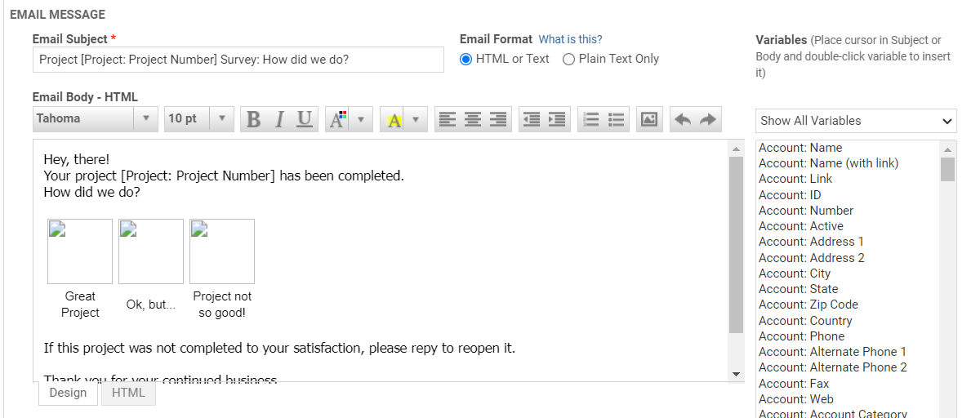Align text to center
Image resolution: width=980 pixels, height=418 pixels.
[x=473, y=120]
